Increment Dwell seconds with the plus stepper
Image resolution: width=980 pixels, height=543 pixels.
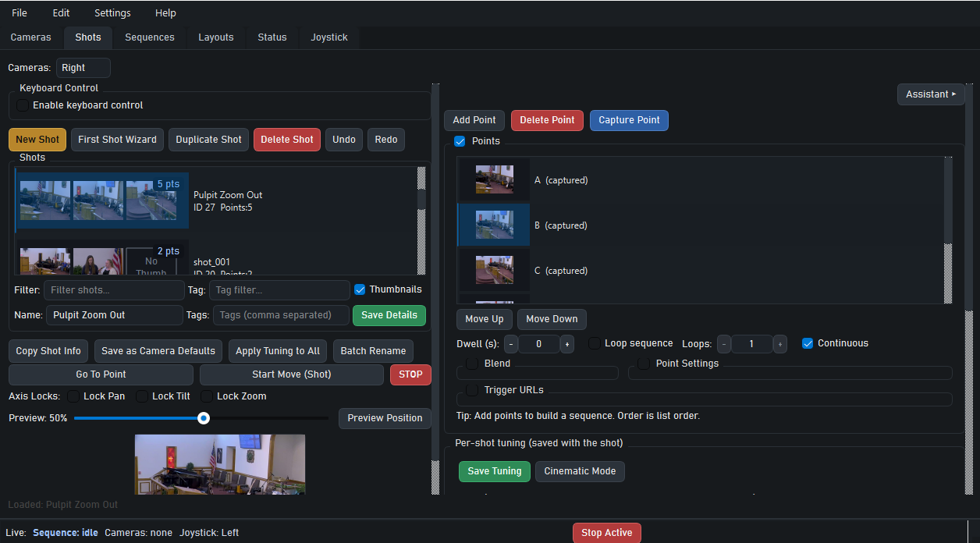566,343
